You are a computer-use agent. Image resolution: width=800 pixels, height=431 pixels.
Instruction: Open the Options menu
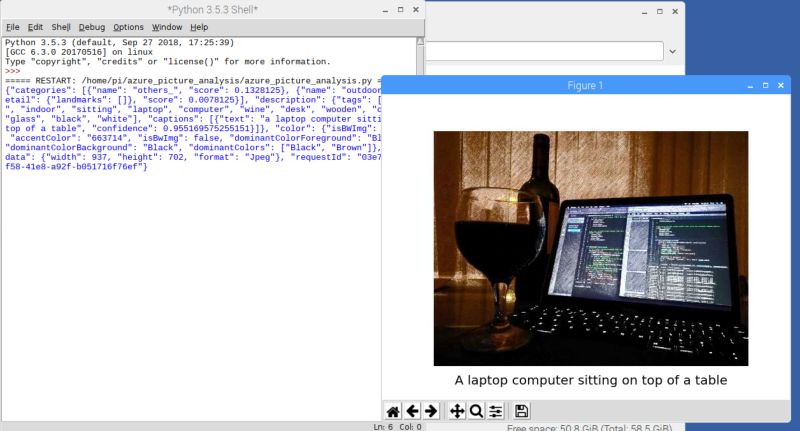pyautogui.click(x=128, y=27)
